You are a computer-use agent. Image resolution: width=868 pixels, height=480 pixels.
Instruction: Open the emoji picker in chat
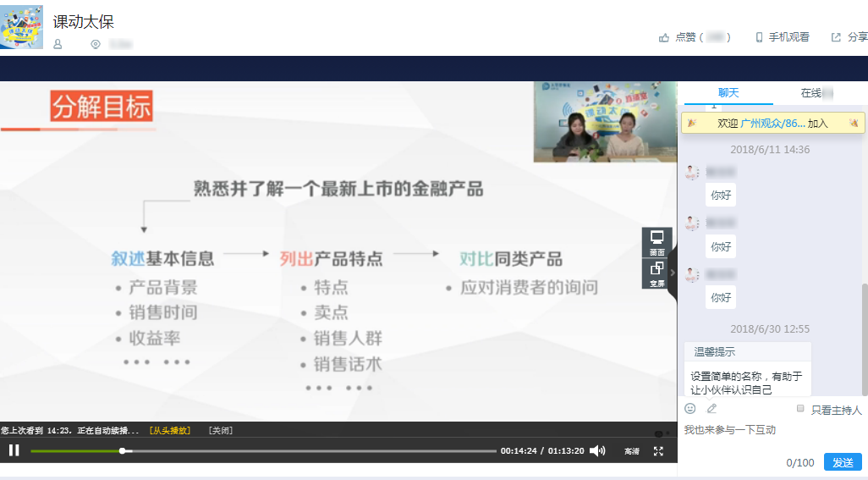(690, 409)
